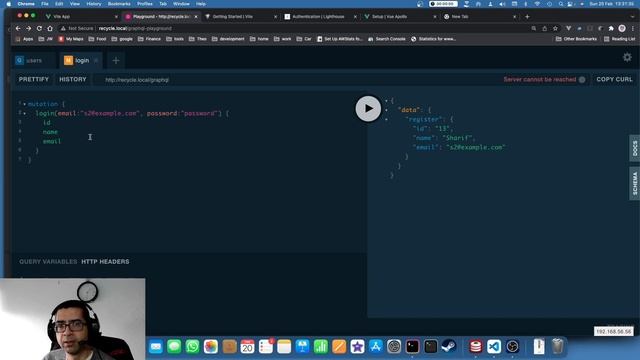Run the mutation with the play button
The image size is (640, 360).
tap(368, 109)
